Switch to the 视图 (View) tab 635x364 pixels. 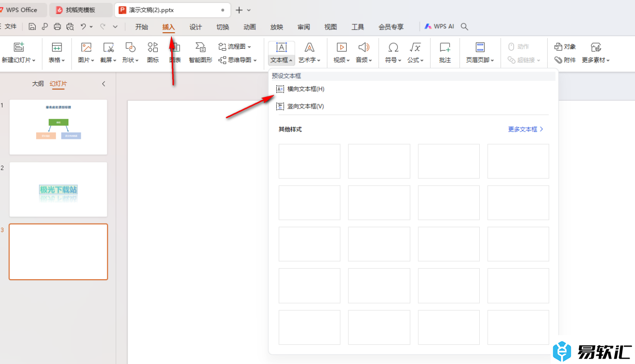[330, 27]
